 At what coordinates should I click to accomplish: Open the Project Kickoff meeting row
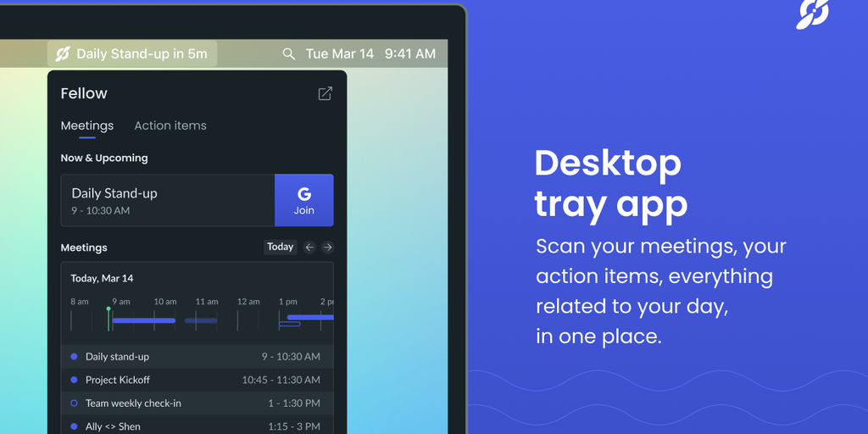click(197, 380)
